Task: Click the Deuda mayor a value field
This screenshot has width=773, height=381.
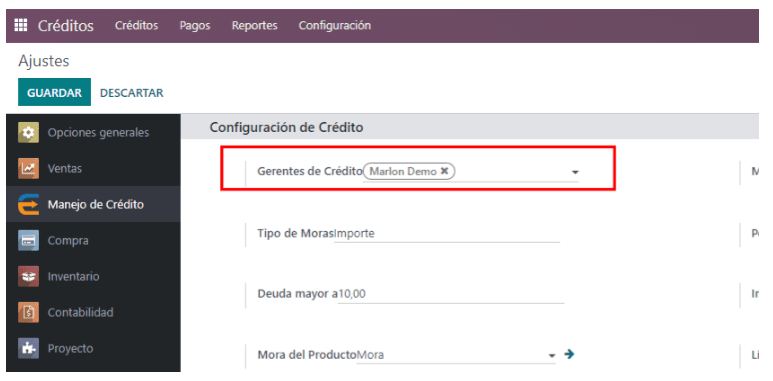Action: click(451, 294)
